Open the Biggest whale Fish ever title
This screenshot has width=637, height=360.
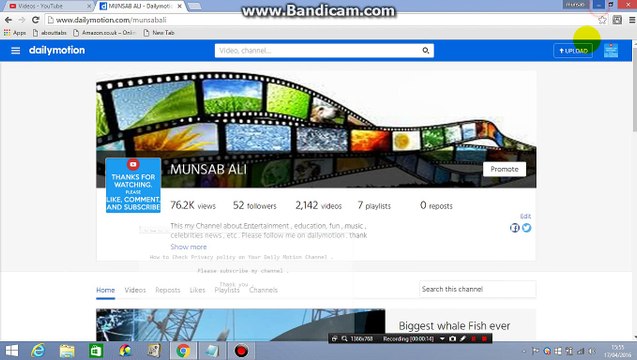click(454, 326)
